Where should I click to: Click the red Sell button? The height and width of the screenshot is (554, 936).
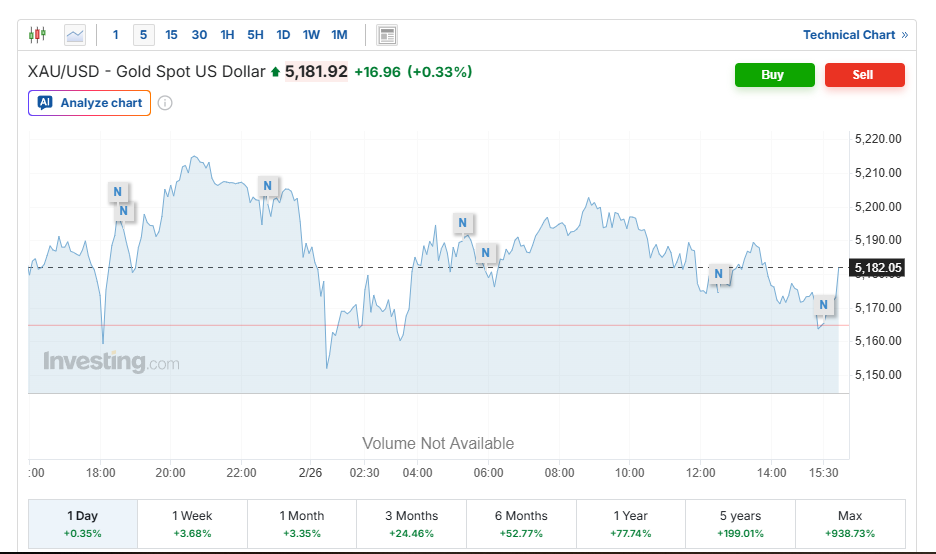coord(864,75)
